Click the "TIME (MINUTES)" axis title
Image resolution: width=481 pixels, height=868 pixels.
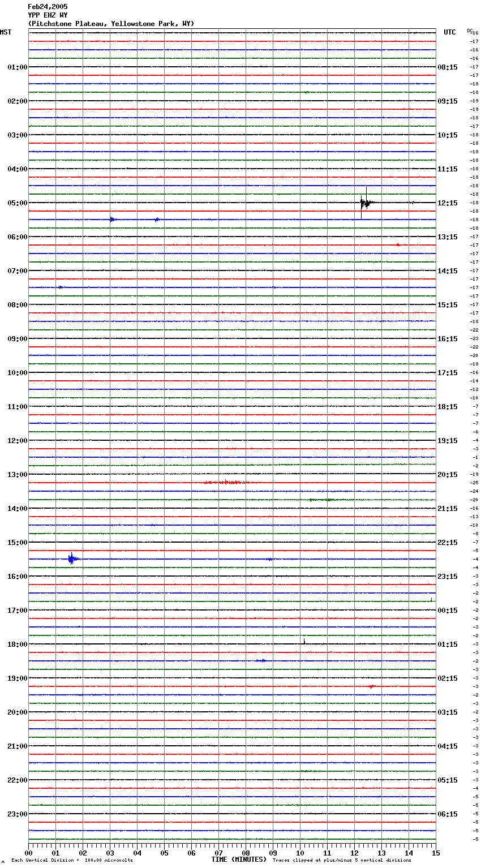239,860
